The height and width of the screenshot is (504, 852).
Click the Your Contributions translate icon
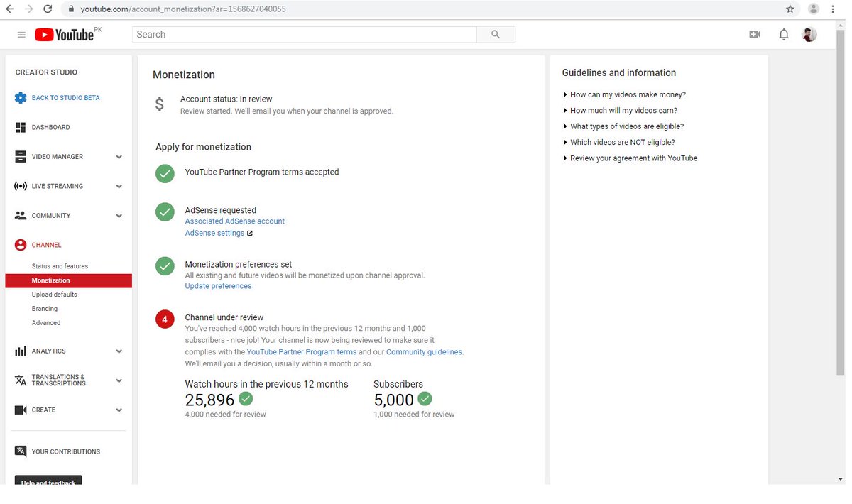pos(21,451)
